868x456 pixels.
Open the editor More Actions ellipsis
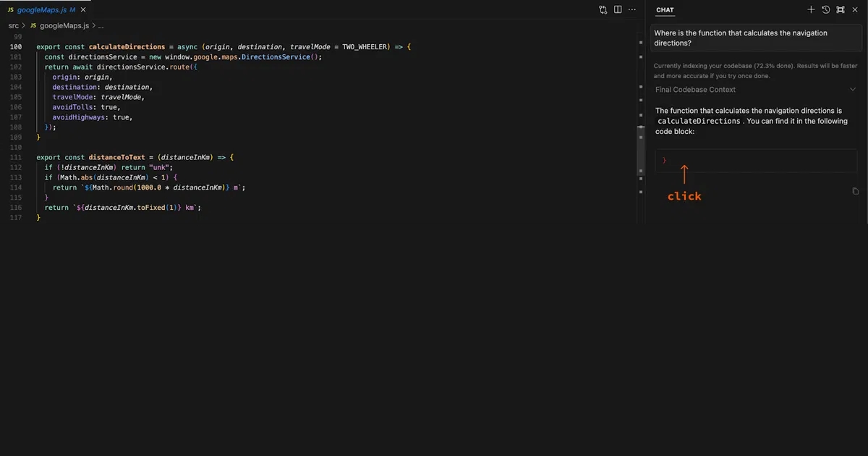pos(632,9)
